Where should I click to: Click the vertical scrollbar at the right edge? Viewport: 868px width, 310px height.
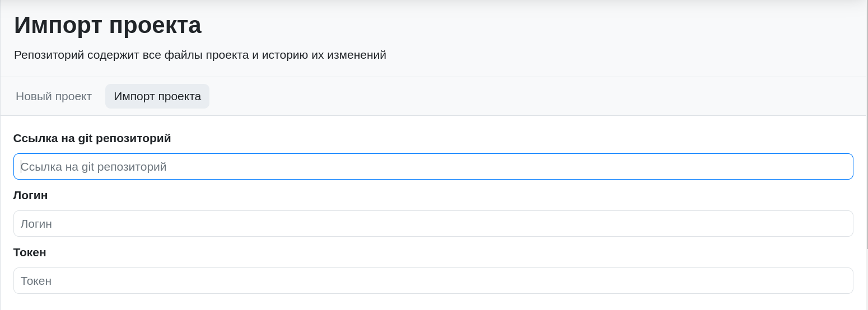click(x=866, y=124)
